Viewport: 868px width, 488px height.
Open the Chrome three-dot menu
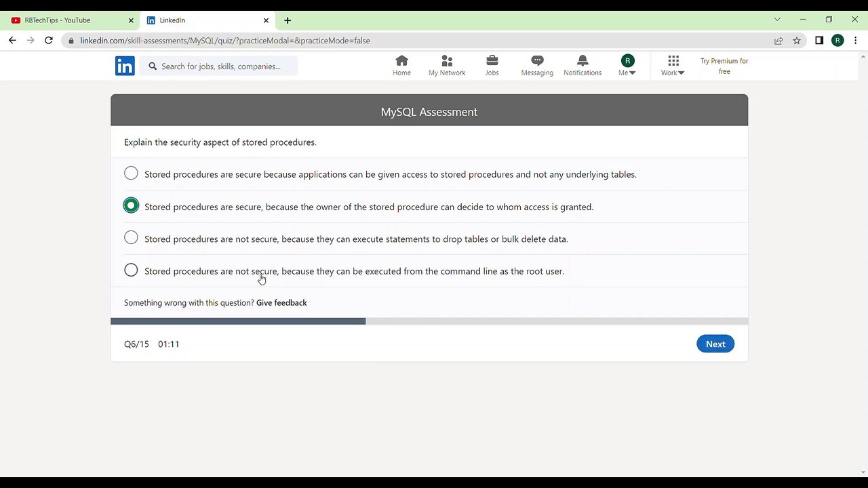pyautogui.click(x=856, y=41)
